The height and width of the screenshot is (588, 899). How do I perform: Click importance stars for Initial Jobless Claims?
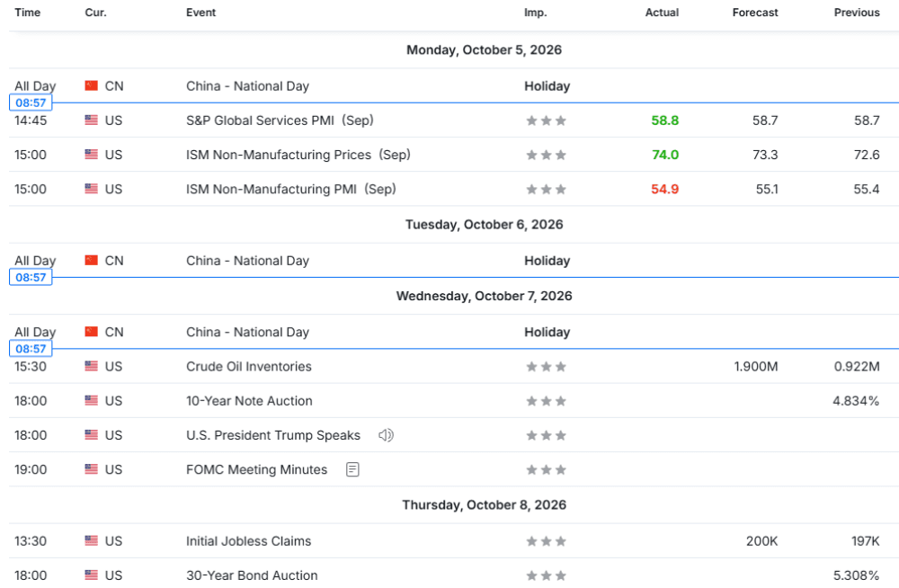tap(547, 541)
